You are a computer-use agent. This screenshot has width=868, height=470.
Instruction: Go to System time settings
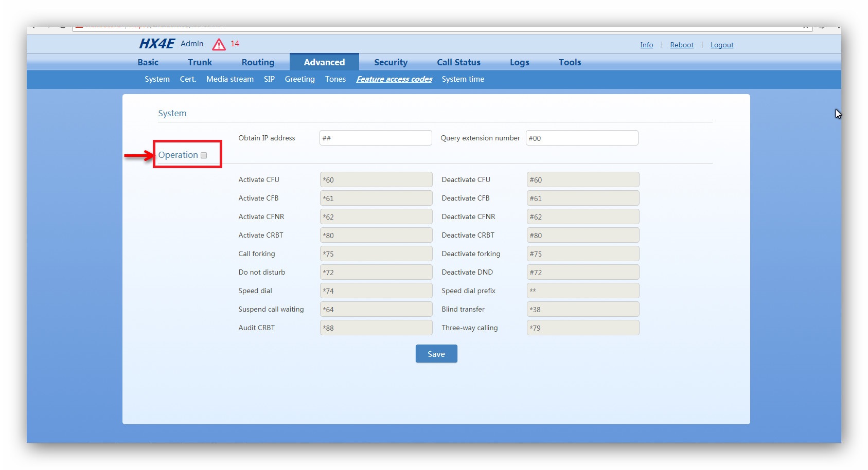click(x=463, y=79)
